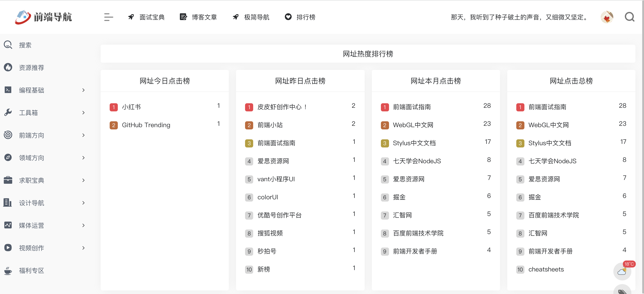Image resolution: width=644 pixels, height=294 pixels.
Task: Click the weather widget showing 18°C
Action: pyautogui.click(x=622, y=271)
